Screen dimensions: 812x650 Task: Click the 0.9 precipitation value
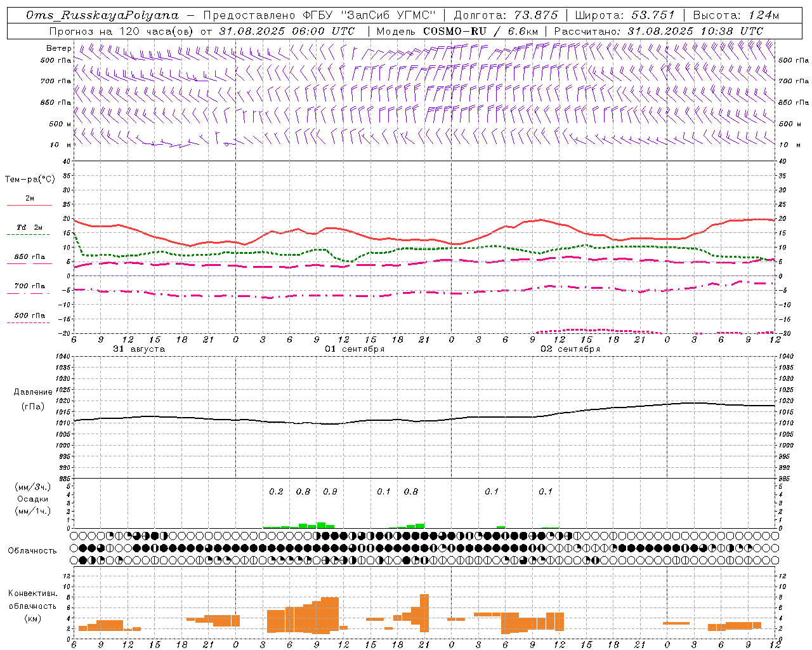[x=330, y=492]
